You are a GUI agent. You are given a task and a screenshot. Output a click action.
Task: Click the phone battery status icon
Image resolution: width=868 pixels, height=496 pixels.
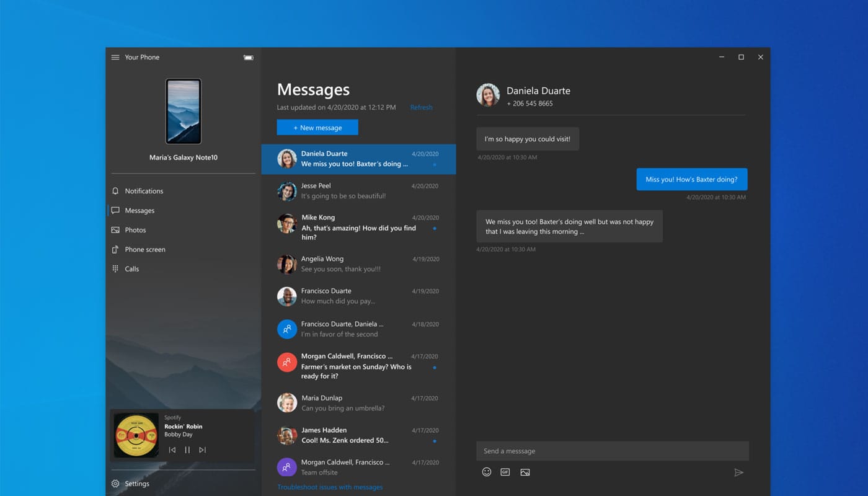(x=248, y=58)
